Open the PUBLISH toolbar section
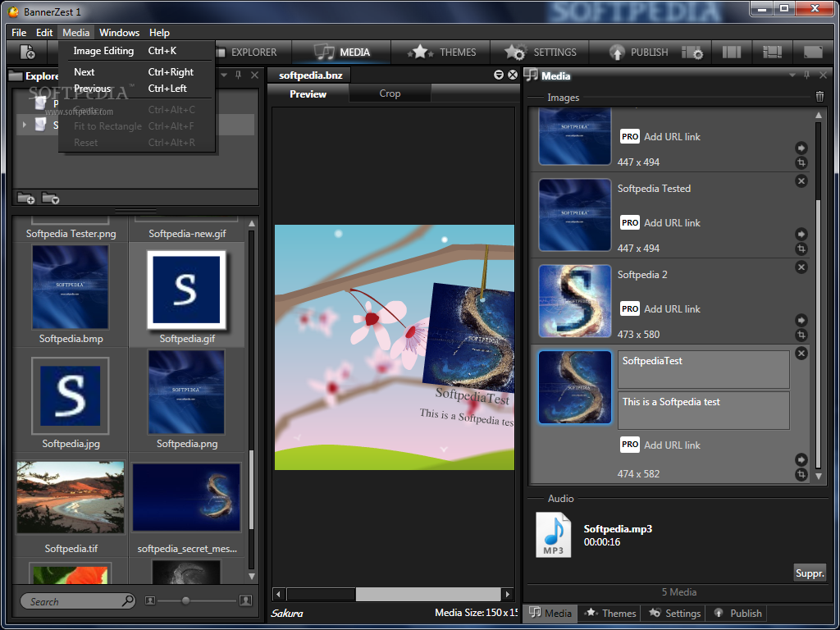This screenshot has width=840, height=630. tap(638, 52)
